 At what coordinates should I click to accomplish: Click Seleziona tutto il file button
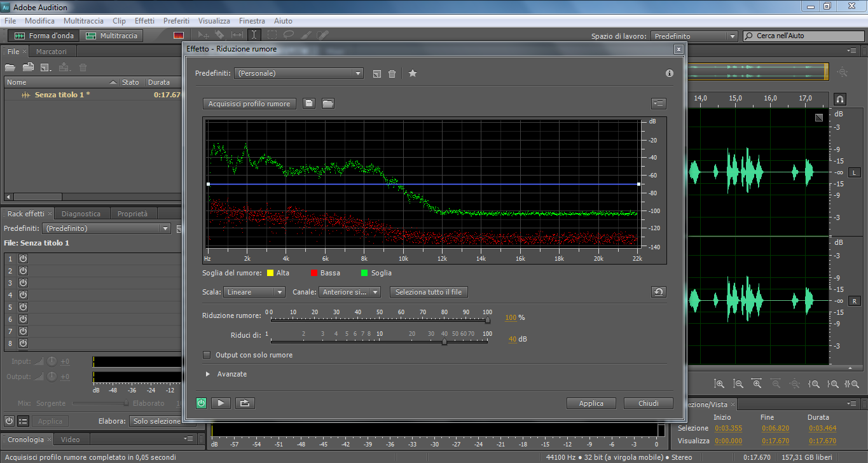[429, 292]
